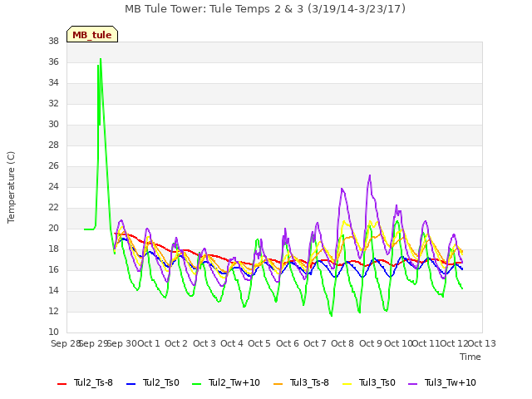This screenshot has width=532, height=399.
Task: Click the red Tul2_Ts-8 legend swatch
Action: coord(62,384)
